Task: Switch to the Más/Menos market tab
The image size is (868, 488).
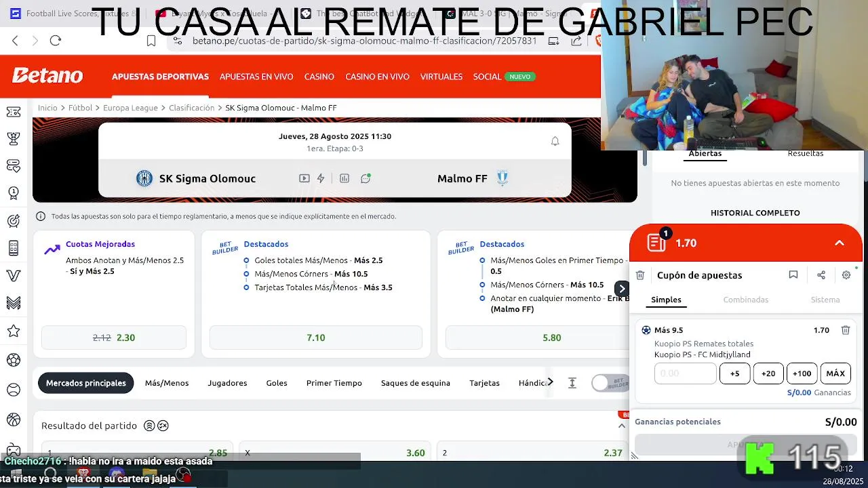Action: pos(167,383)
